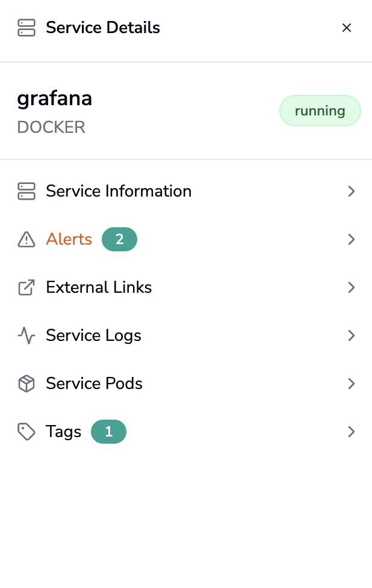Expand the Service Logs chevron
The height and width of the screenshot is (588, 372).
pos(352,335)
